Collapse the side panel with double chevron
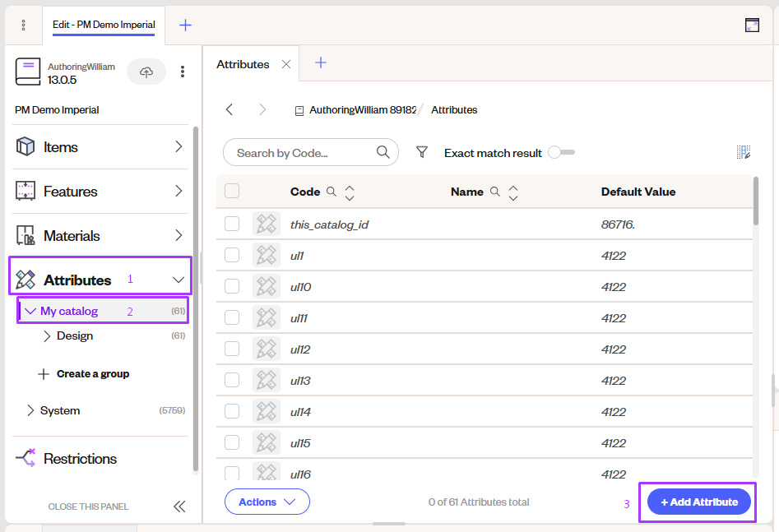The image size is (779, 532). coord(179,507)
